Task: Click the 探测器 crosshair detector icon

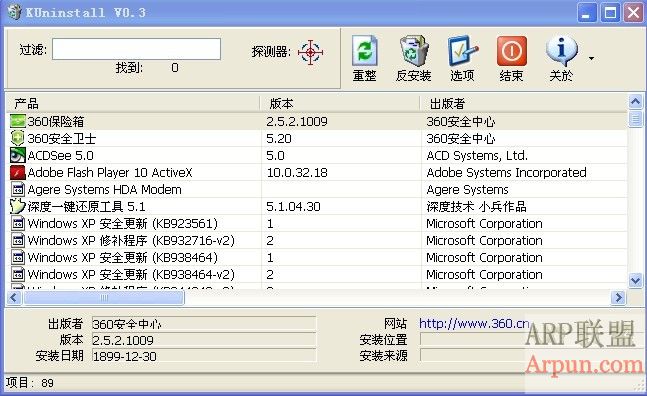Action: tap(310, 52)
